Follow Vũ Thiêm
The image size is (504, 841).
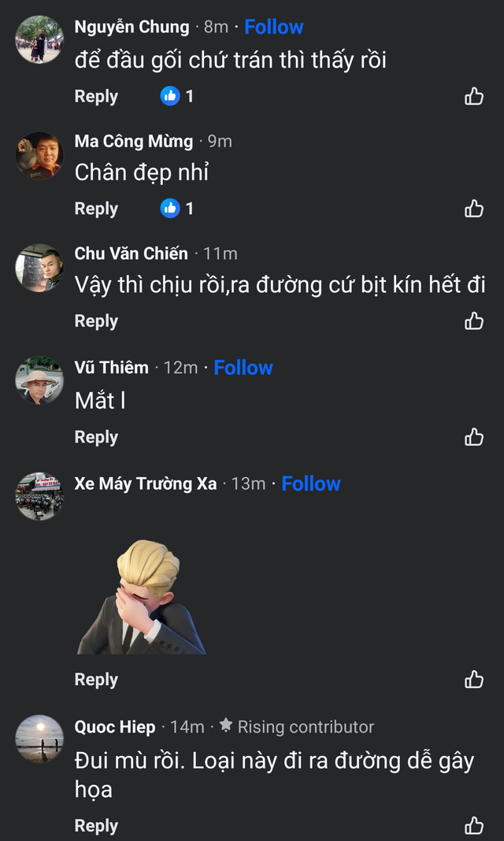click(243, 368)
